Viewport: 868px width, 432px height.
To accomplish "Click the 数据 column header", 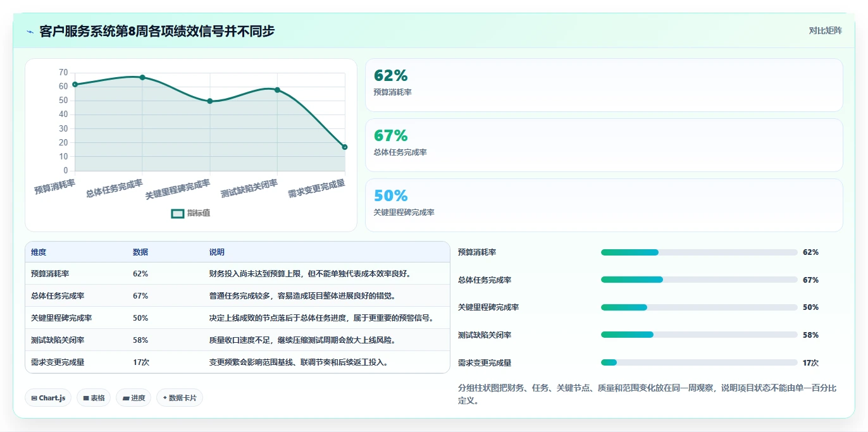I will (x=140, y=252).
